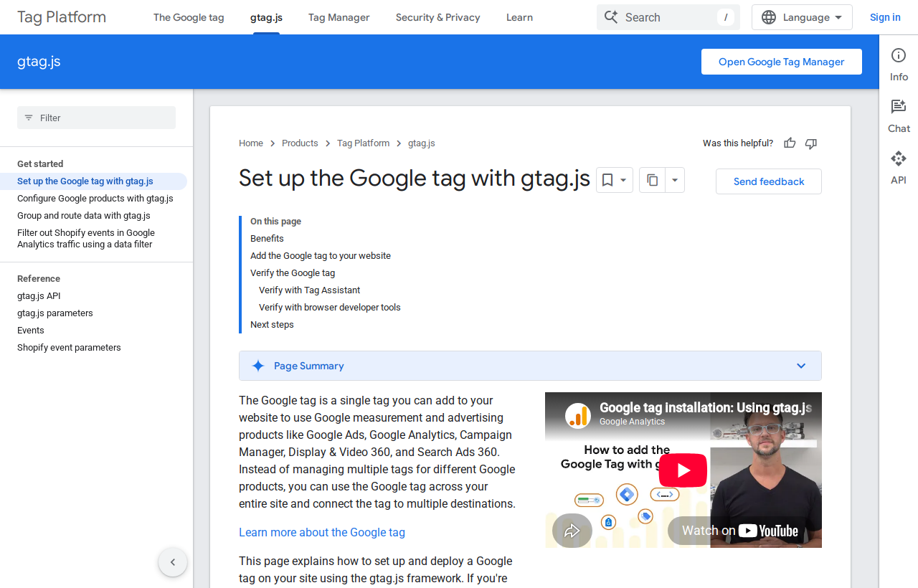Jump to Next steps section

coord(272,325)
